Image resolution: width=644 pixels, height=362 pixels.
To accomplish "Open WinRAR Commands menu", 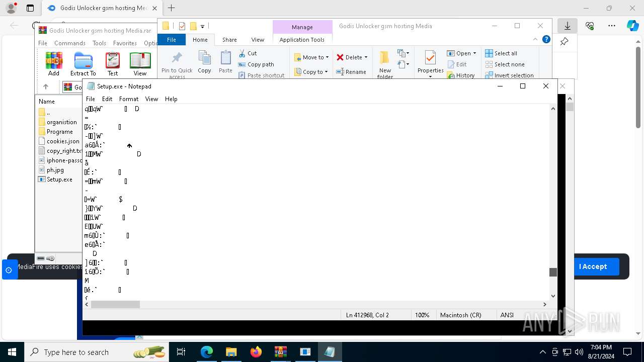I will 70,43.
